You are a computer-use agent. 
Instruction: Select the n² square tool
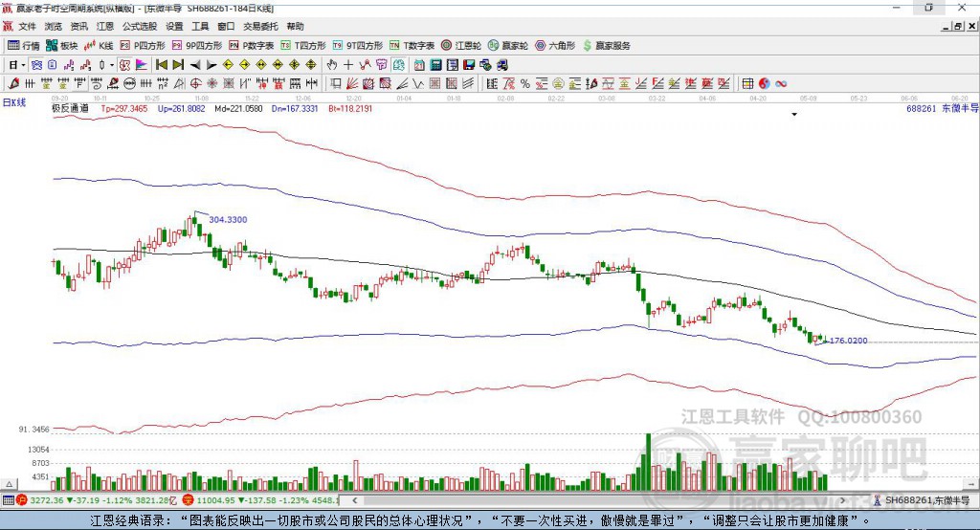pyautogui.click(x=163, y=83)
